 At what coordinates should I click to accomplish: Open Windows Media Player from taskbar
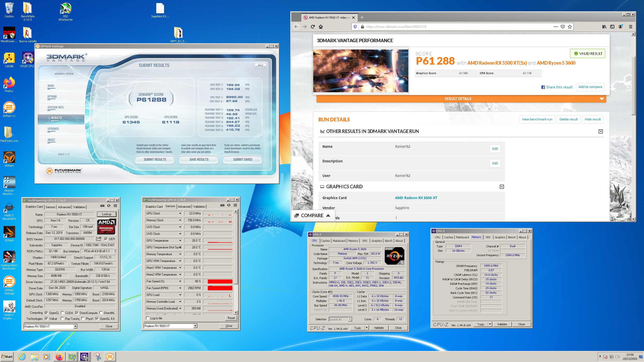pyautogui.click(x=47, y=356)
